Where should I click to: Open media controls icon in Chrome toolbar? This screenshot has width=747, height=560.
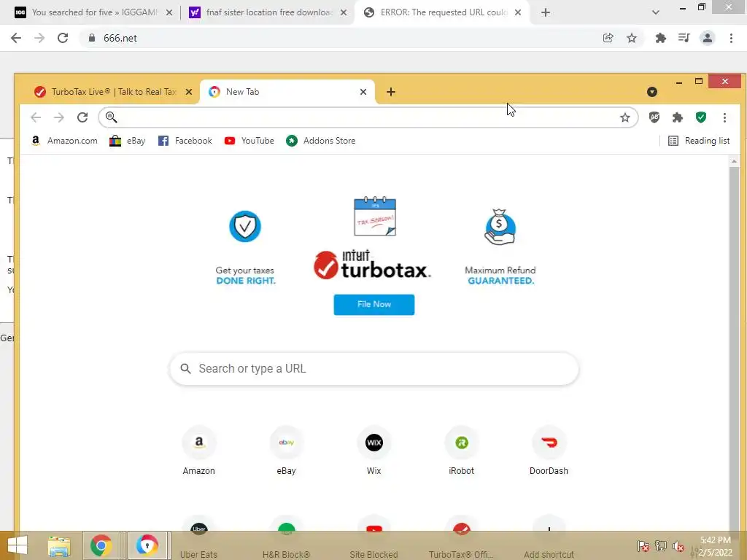pos(684,38)
